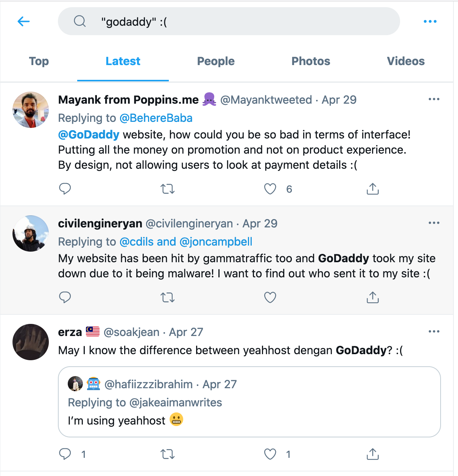Expand more options on civilengineryan's tweet
The width and height of the screenshot is (458, 476).
click(x=434, y=223)
